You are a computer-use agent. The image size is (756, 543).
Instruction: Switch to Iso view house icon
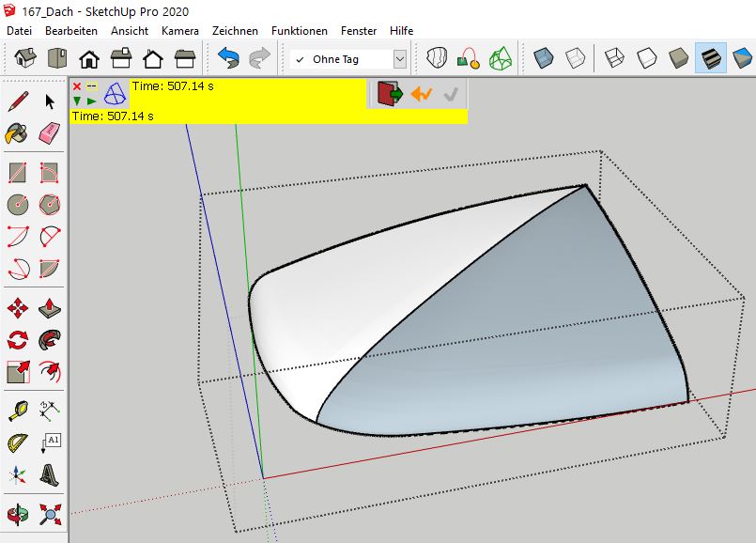point(25,59)
